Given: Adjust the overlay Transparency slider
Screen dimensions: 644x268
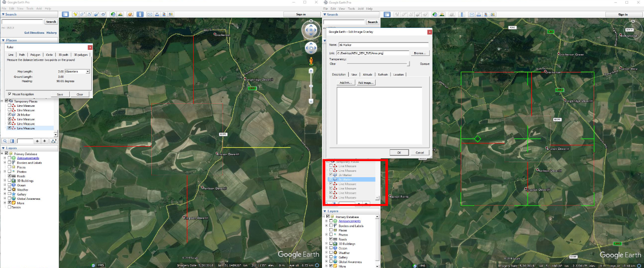Looking at the screenshot, I should [x=409, y=63].
